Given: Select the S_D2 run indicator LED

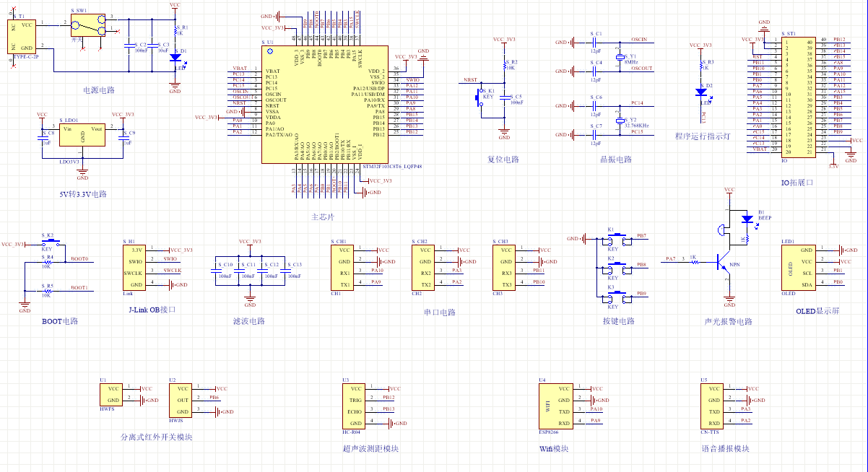Looking at the screenshot, I should 700,92.
